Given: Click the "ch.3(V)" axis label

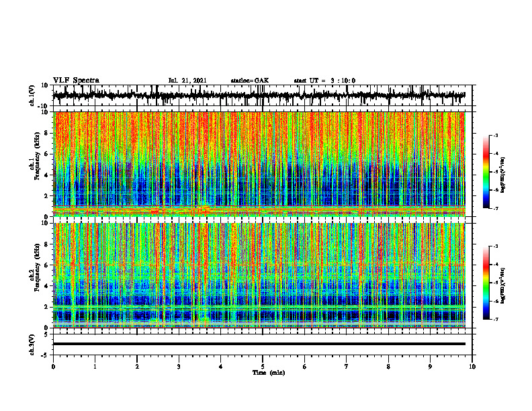Looking at the screenshot, I should pos(32,345).
